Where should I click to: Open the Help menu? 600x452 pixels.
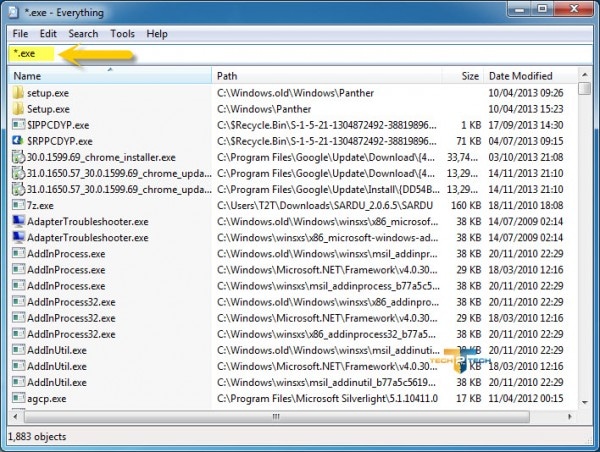[x=157, y=34]
